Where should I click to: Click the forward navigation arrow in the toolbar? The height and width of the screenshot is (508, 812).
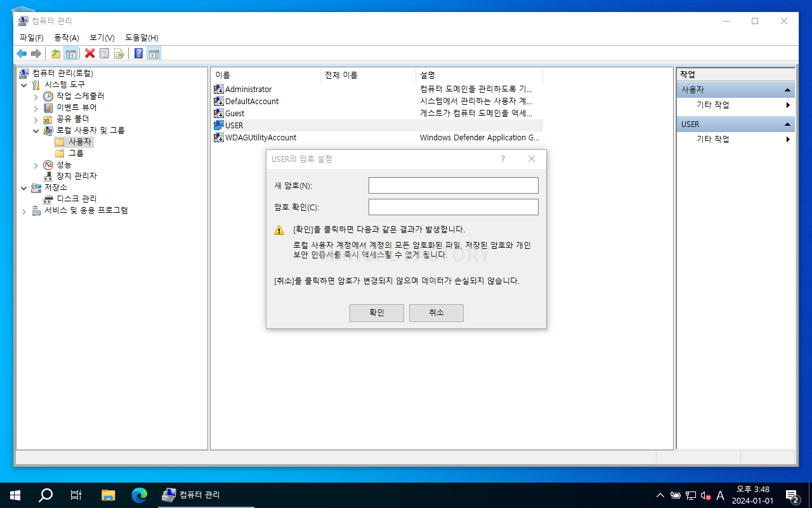pos(36,53)
